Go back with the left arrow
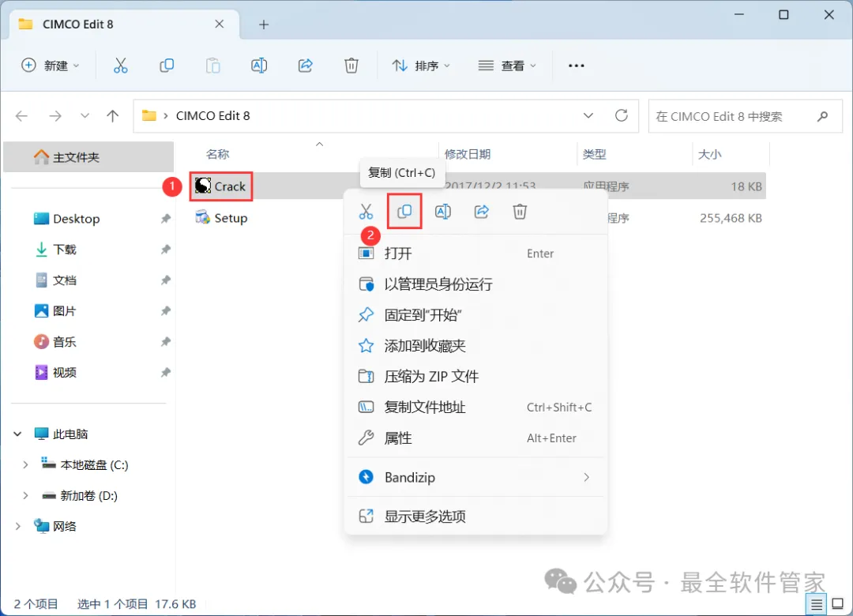The image size is (853, 616). coord(22,116)
